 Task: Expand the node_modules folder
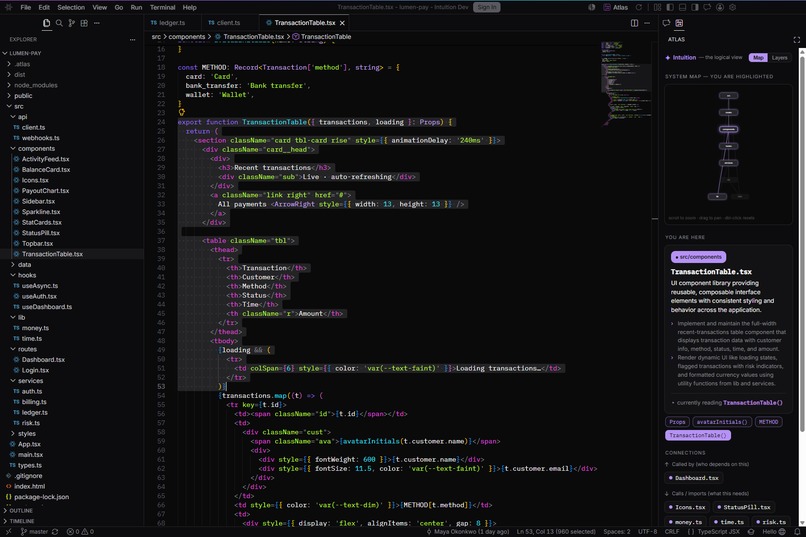(x=35, y=85)
